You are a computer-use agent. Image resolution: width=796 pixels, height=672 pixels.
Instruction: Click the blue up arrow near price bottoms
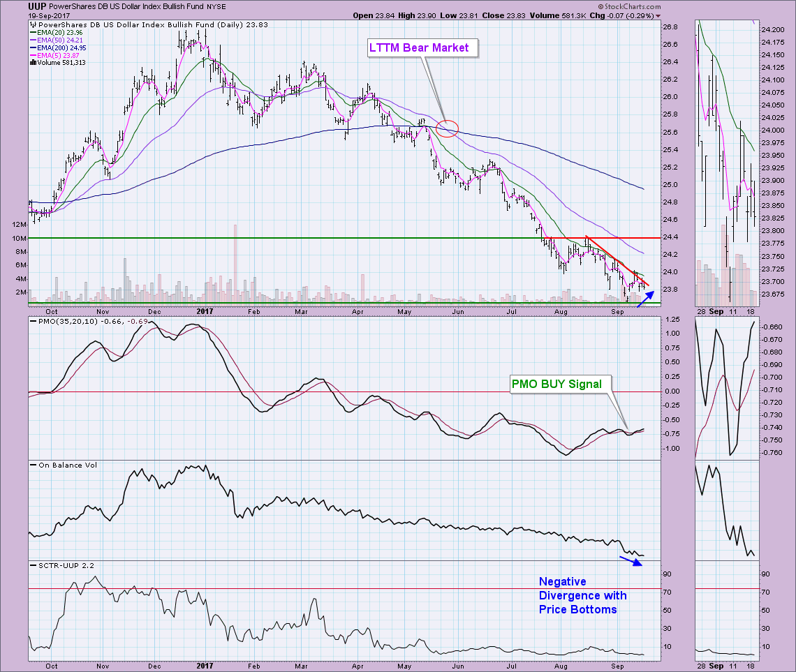[646, 301]
